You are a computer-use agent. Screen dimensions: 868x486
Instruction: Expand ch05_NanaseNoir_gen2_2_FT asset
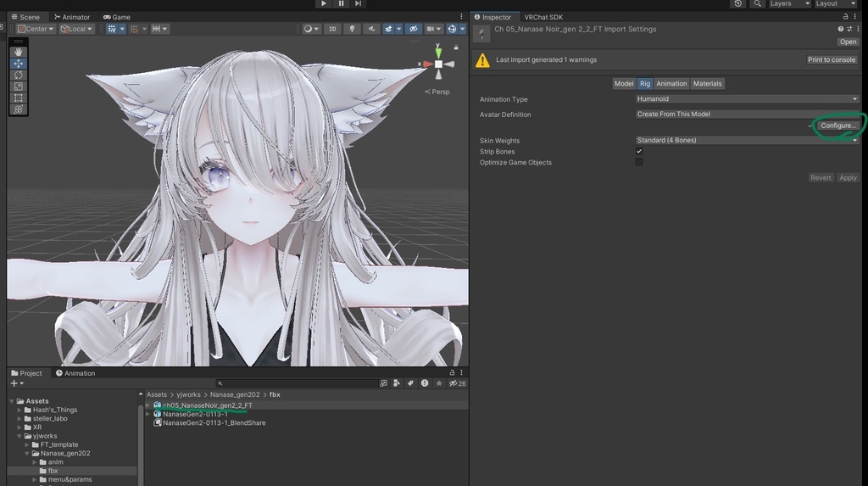click(147, 405)
